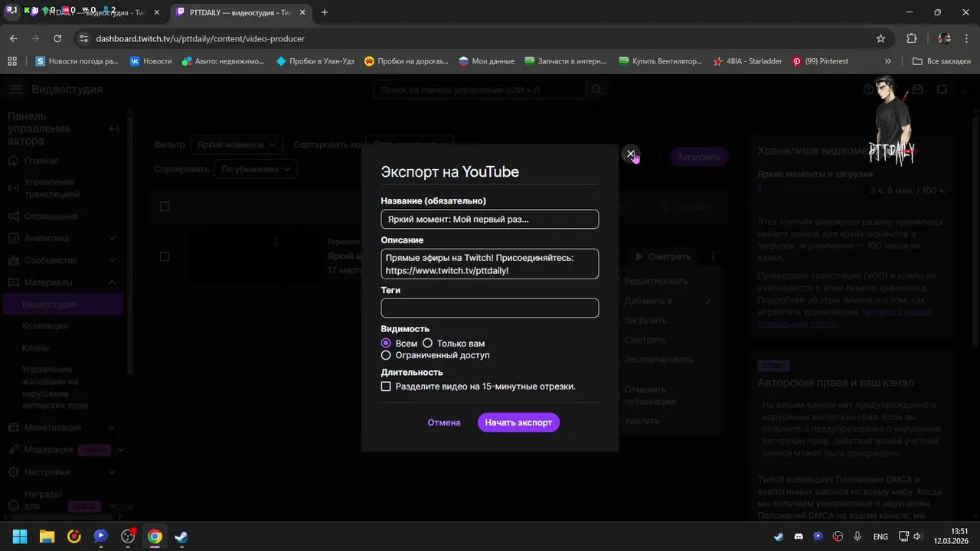Click the description text box

click(489, 264)
